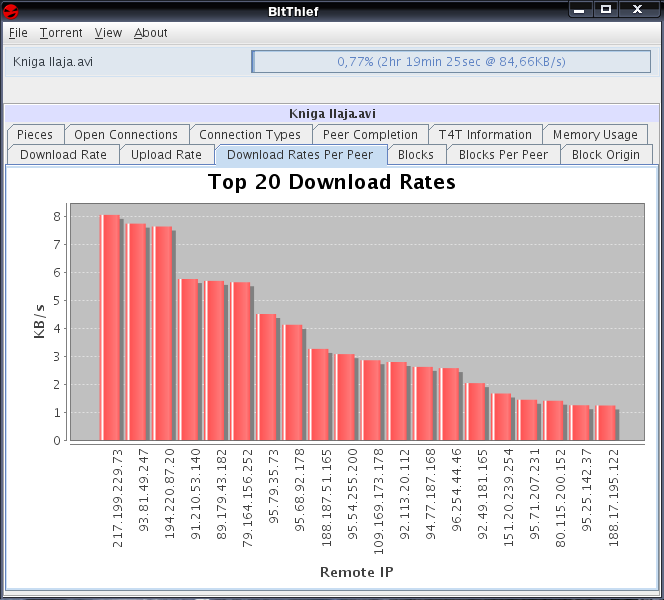Switch to the Peer Completion tab
Screen dimensions: 664x600
pos(370,135)
